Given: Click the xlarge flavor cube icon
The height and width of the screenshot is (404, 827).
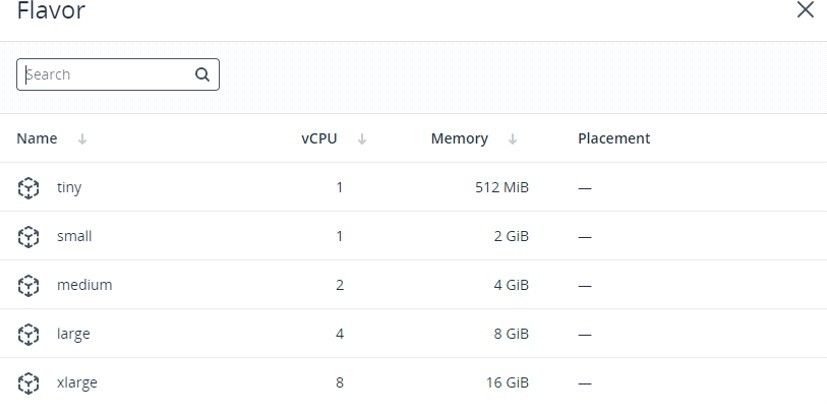Looking at the screenshot, I should (28, 383).
